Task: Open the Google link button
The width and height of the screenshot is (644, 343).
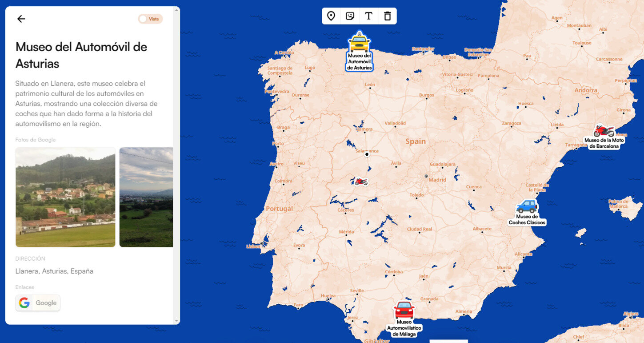Action: 38,303
